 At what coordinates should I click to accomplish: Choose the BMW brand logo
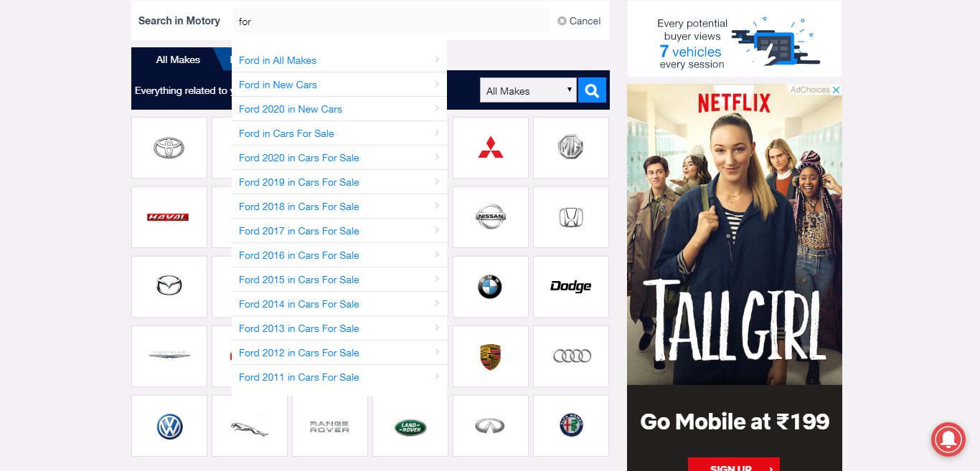491,287
